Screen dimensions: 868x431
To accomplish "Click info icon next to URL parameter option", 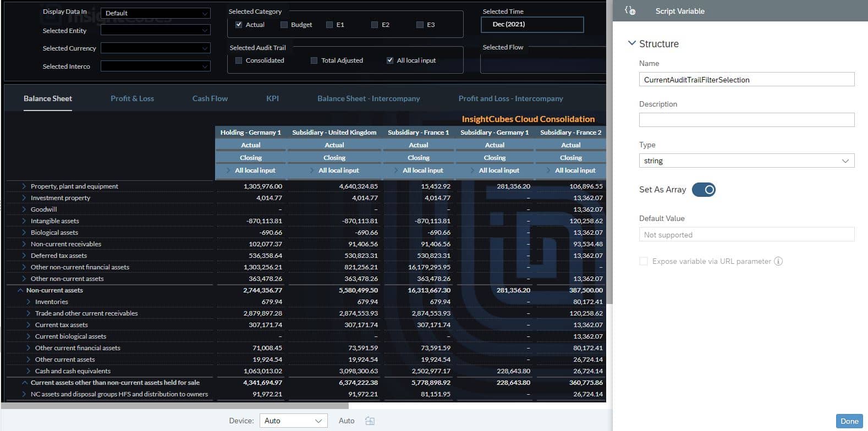I will point(778,261).
